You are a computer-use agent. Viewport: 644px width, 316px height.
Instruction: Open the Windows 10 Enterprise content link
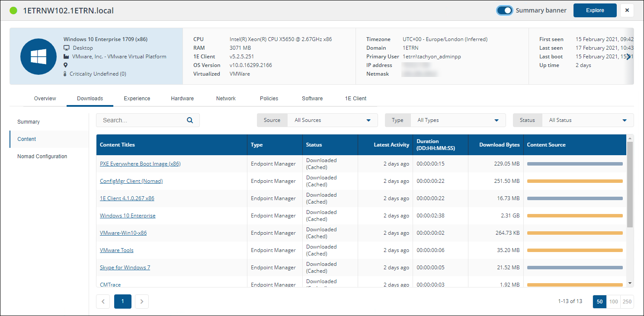(x=128, y=216)
